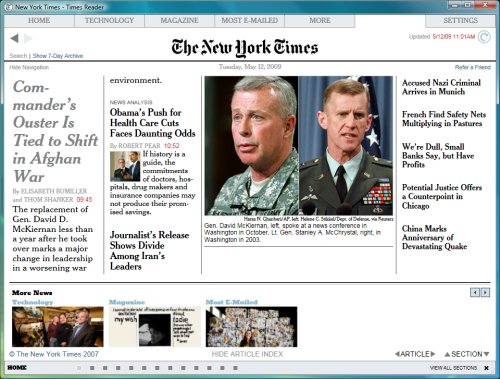Click the circular refresh icon near Updated
The image size is (500, 379).
point(484,37)
